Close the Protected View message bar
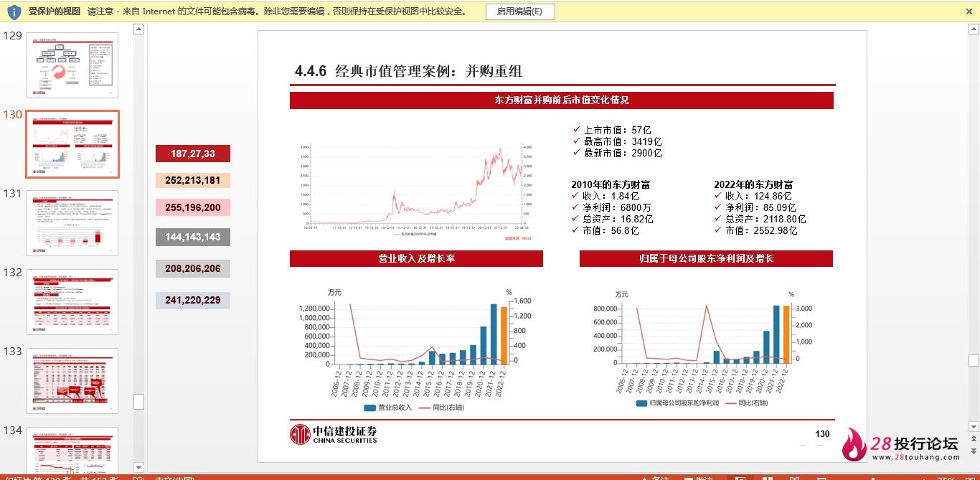Image resolution: width=980 pixels, height=480 pixels. pos(969,11)
